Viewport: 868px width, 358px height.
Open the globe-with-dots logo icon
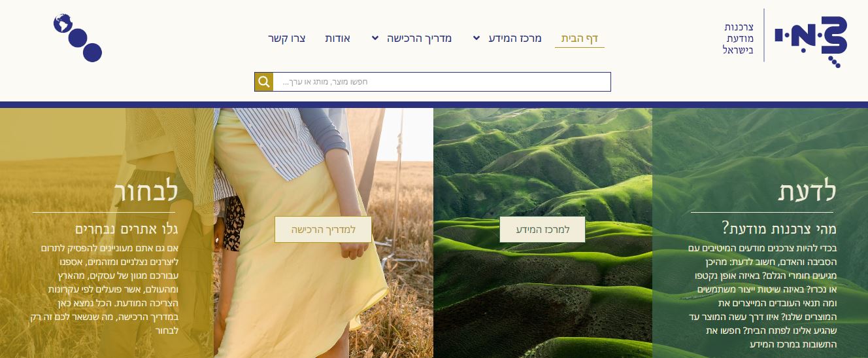[x=78, y=38]
